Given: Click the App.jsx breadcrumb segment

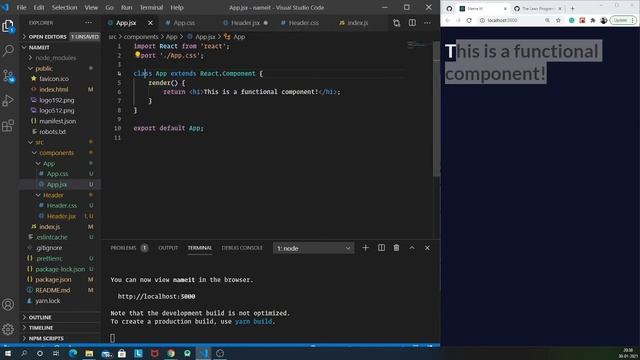Looking at the screenshot, I should pos(205,37).
